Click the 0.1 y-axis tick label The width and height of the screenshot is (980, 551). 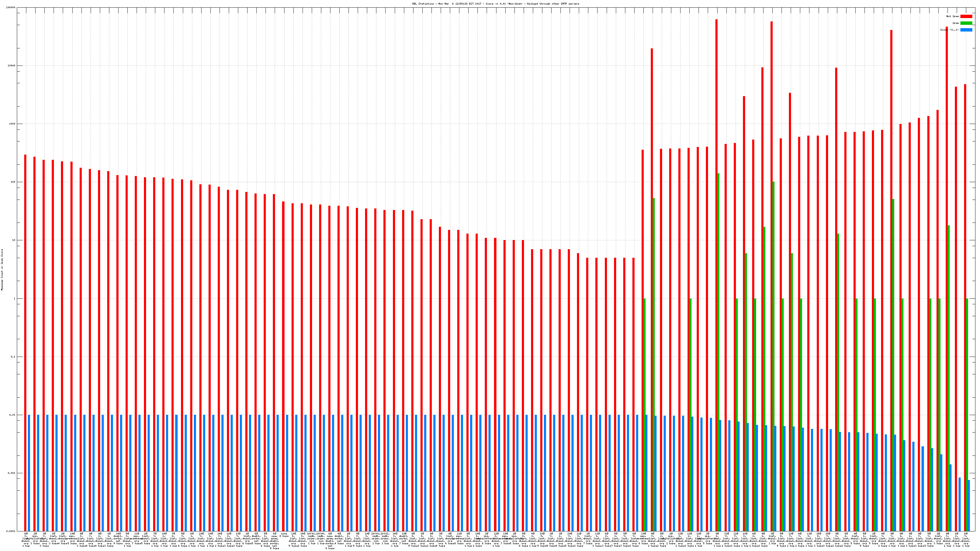(x=13, y=357)
